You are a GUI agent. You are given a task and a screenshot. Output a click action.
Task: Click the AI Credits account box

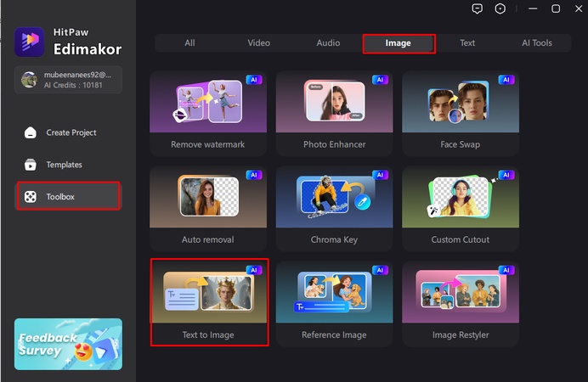[x=69, y=80]
